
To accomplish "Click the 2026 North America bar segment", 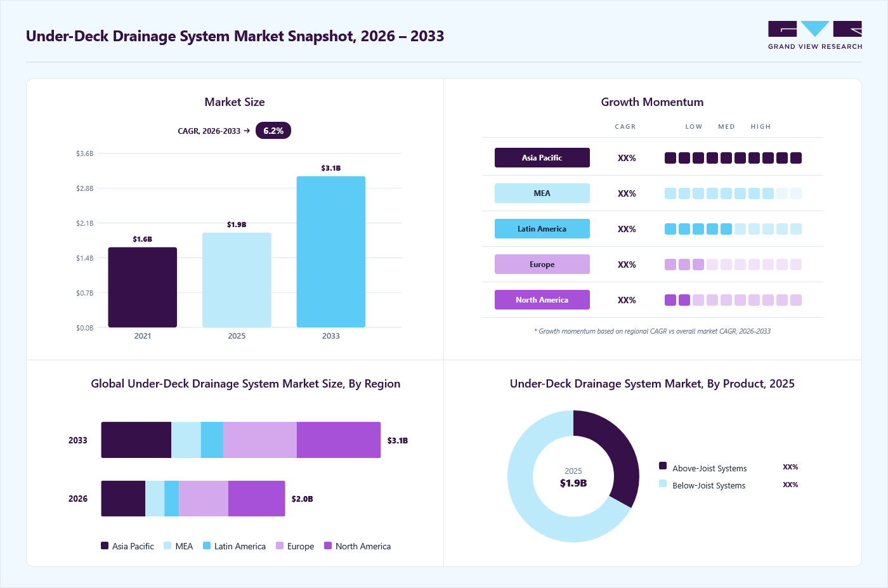I will (x=257, y=499).
